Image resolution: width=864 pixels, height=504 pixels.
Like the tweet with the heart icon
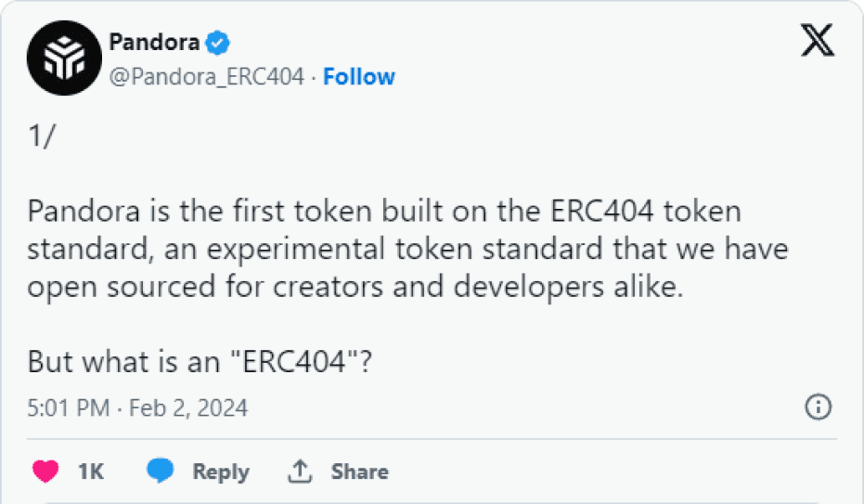[46, 472]
